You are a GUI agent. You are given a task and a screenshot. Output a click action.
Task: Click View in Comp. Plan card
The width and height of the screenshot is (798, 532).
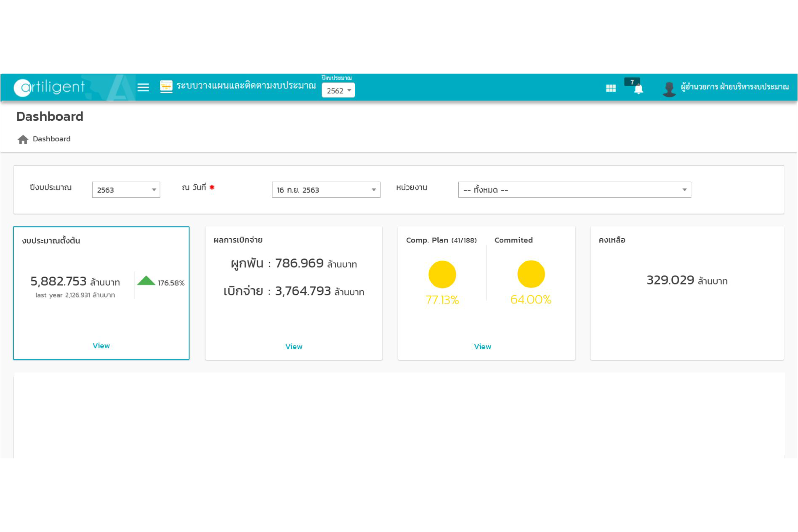point(482,347)
